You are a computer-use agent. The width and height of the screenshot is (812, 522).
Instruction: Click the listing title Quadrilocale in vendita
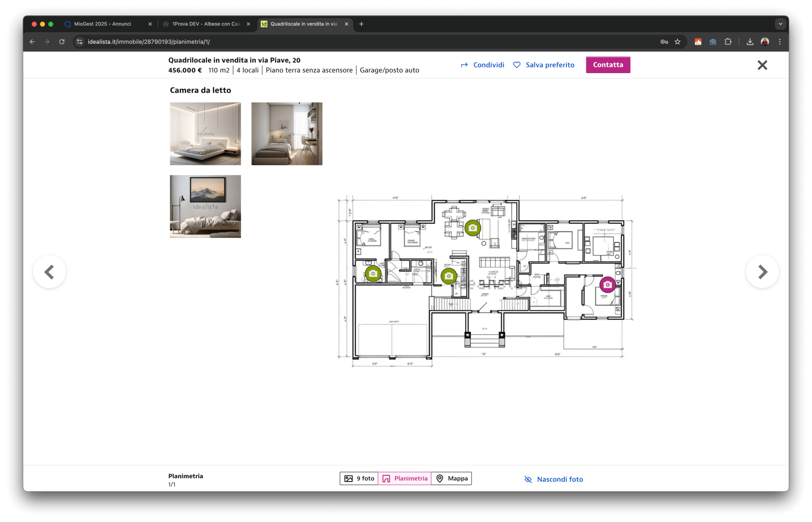(234, 60)
